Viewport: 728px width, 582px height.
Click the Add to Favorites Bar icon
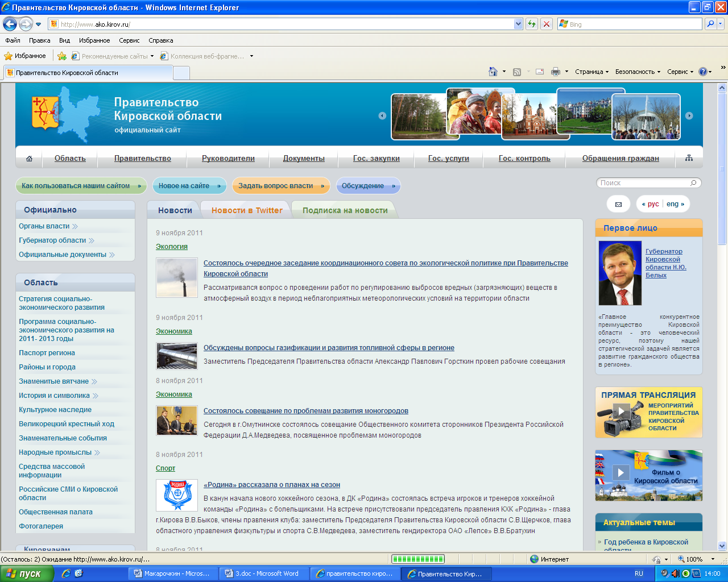pyautogui.click(x=62, y=56)
